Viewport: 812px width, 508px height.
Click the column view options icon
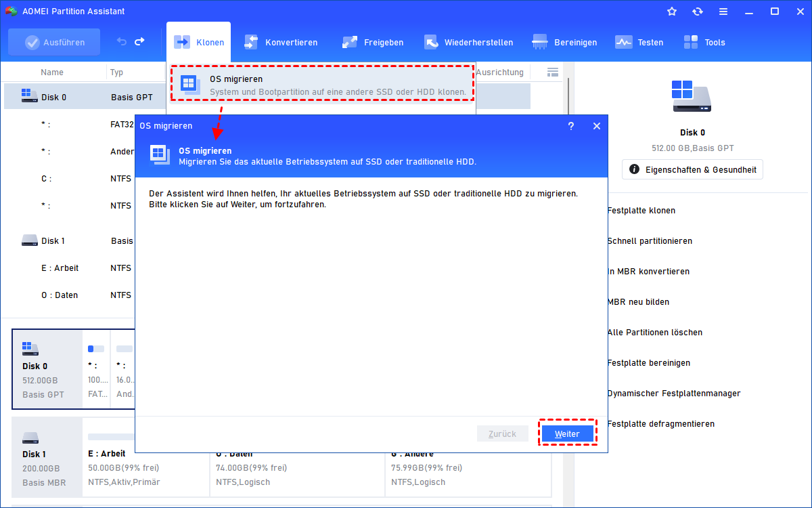coord(553,72)
